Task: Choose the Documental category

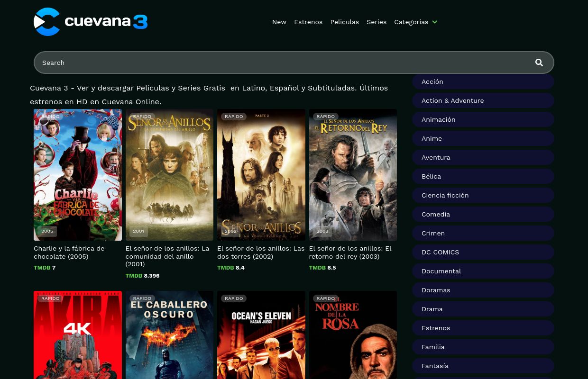Action: [x=483, y=271]
